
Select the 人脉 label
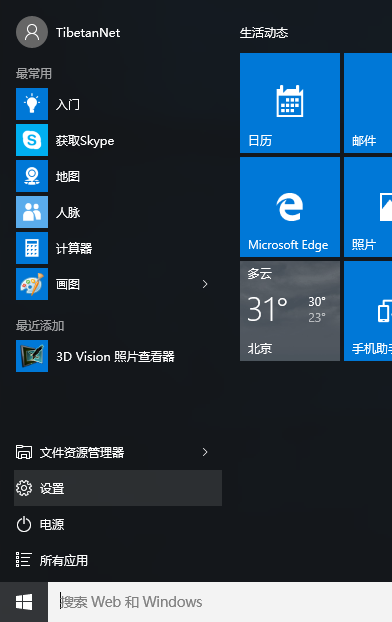coord(68,212)
